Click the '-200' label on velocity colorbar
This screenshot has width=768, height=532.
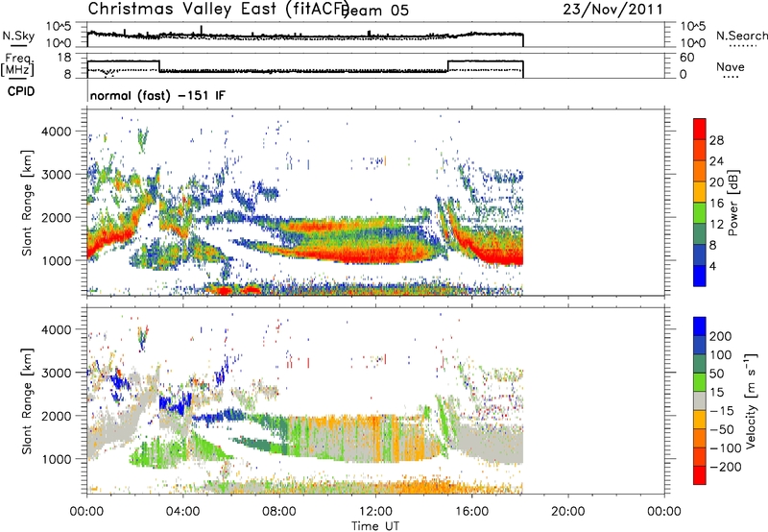click(725, 467)
